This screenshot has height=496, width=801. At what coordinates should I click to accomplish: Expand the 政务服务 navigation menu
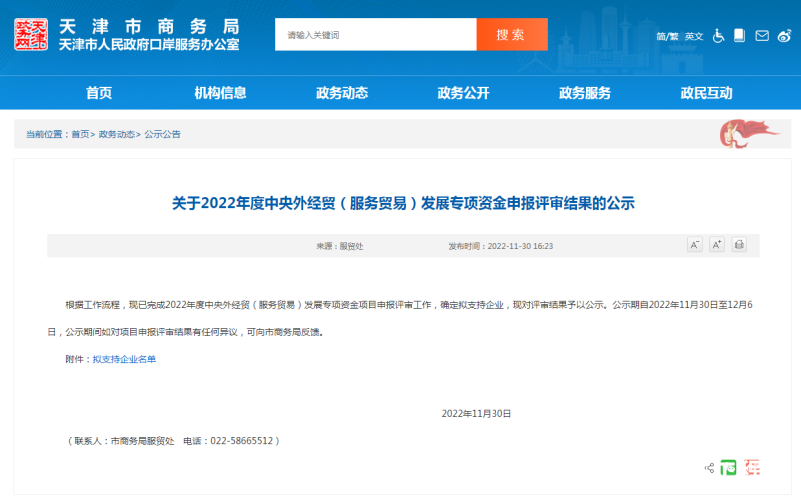pos(585,93)
